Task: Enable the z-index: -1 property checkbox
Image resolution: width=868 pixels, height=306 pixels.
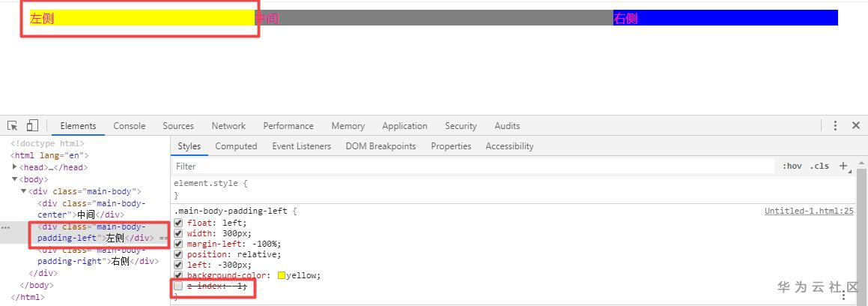Action: (x=178, y=286)
